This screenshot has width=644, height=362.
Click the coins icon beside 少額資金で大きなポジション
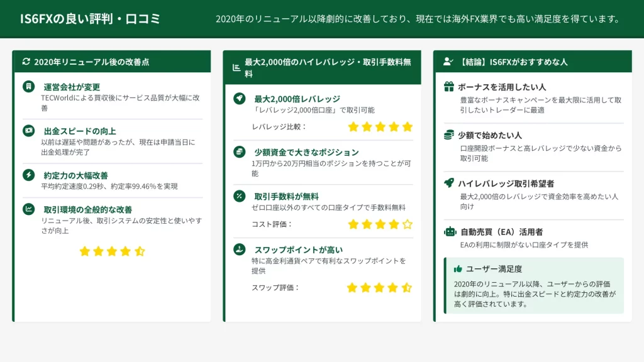coord(239,151)
